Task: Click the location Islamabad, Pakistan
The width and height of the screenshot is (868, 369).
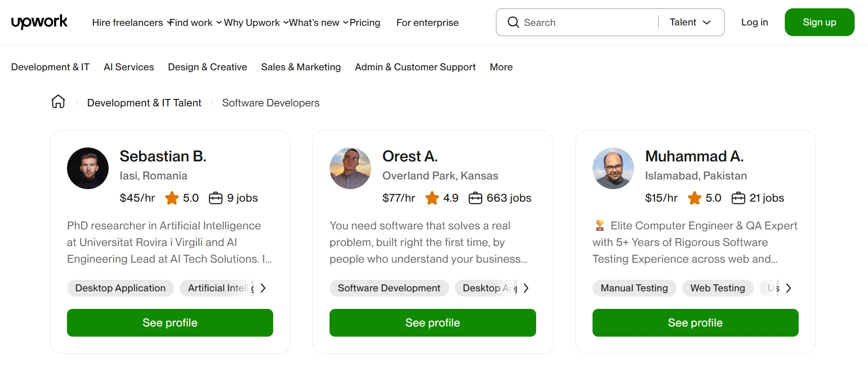Action: point(696,176)
